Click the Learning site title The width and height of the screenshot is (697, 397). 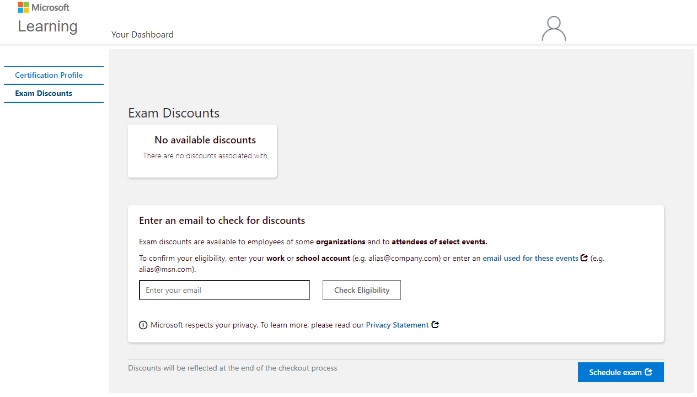point(48,26)
